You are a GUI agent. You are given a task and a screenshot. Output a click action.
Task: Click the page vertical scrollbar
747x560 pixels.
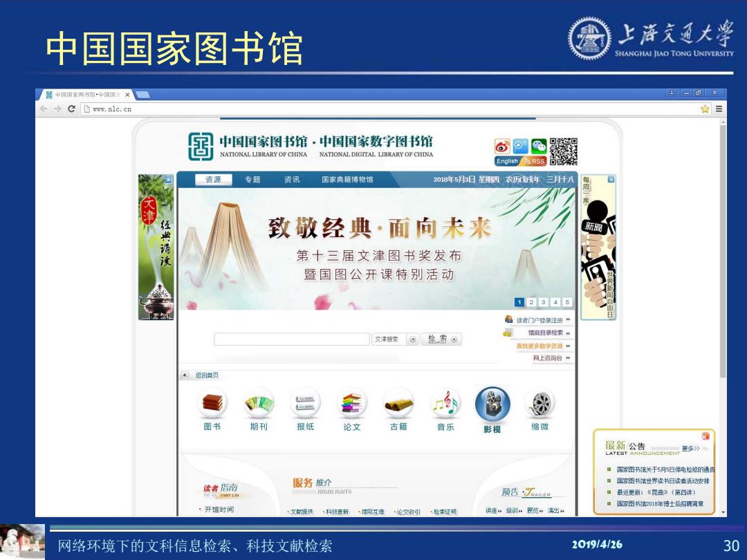pos(723,252)
